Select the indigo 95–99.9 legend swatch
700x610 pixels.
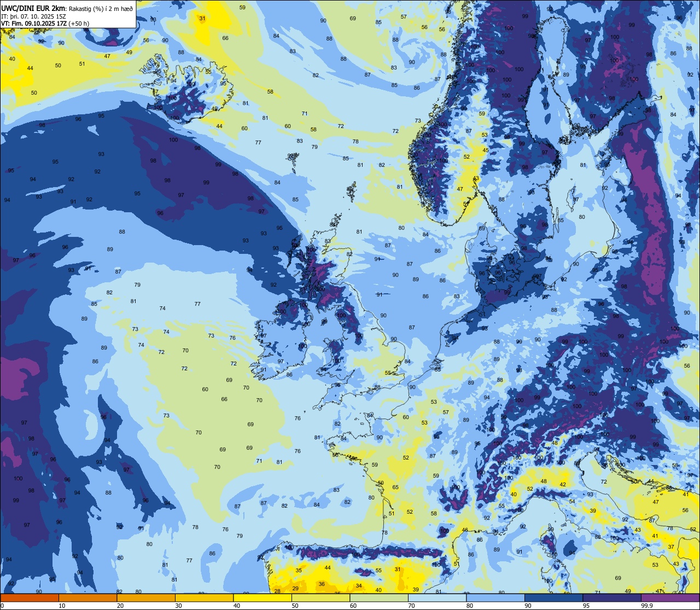[612, 597]
